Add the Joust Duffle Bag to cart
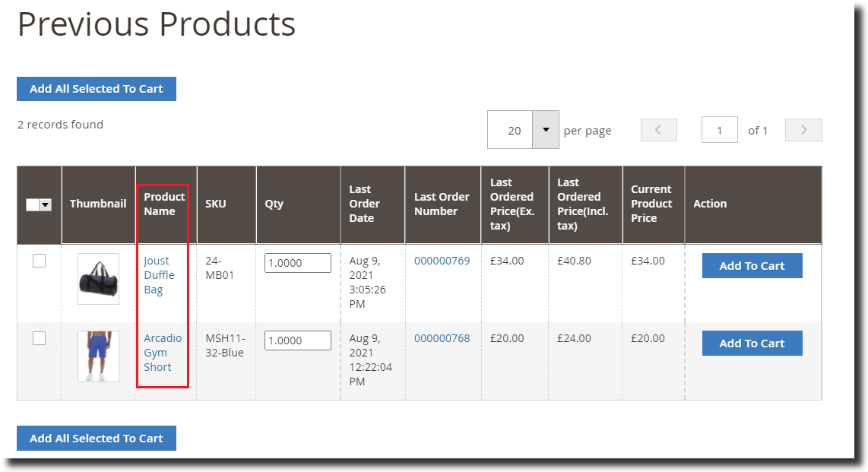Image resolution: width=868 pixels, height=472 pixels. click(752, 265)
